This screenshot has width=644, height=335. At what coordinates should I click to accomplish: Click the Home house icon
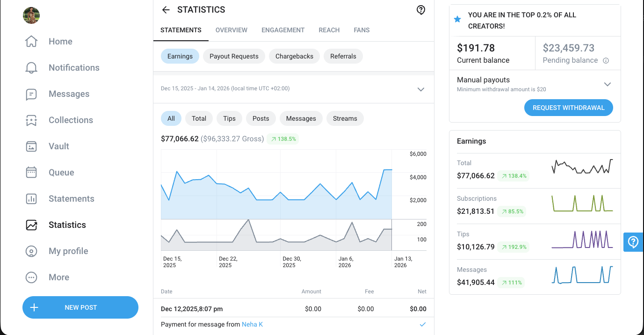coord(31,41)
